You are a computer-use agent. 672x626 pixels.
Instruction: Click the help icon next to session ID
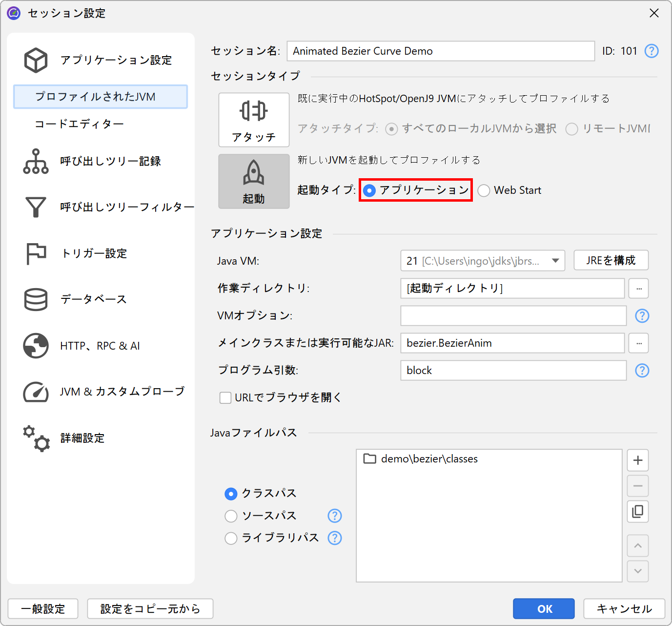pyautogui.click(x=652, y=51)
